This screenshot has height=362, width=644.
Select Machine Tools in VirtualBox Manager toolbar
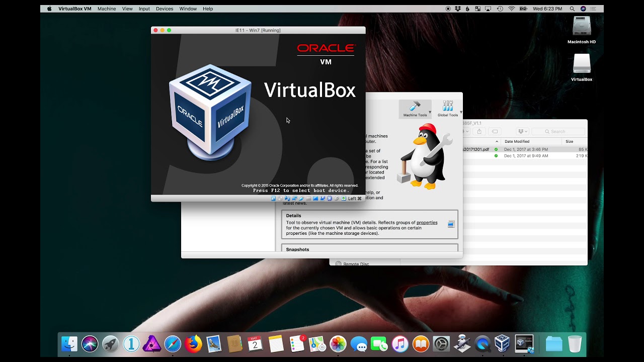[415, 109]
